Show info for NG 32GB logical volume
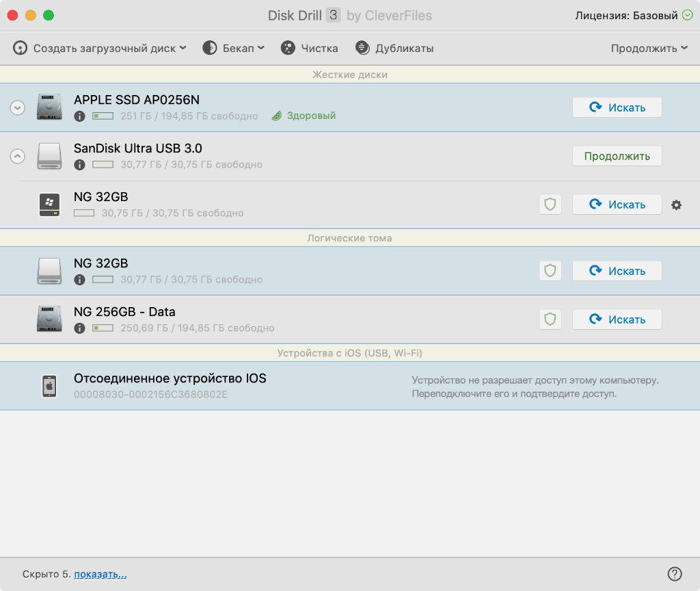The image size is (700, 591). tap(79, 280)
